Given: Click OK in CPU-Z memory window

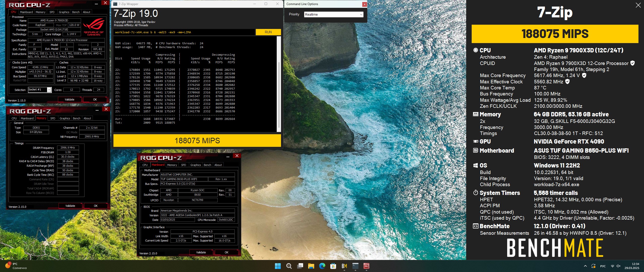Looking at the screenshot, I should pyautogui.click(x=96, y=206).
